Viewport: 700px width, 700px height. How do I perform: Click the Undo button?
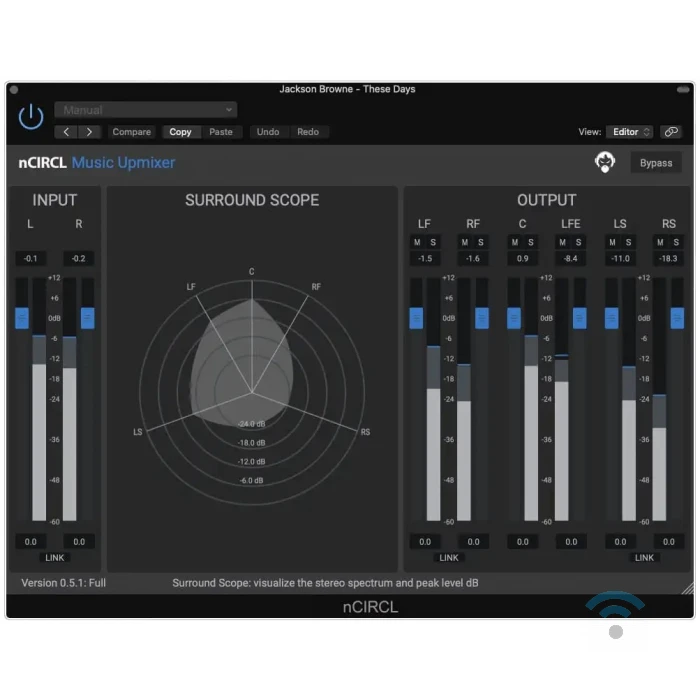tap(268, 132)
